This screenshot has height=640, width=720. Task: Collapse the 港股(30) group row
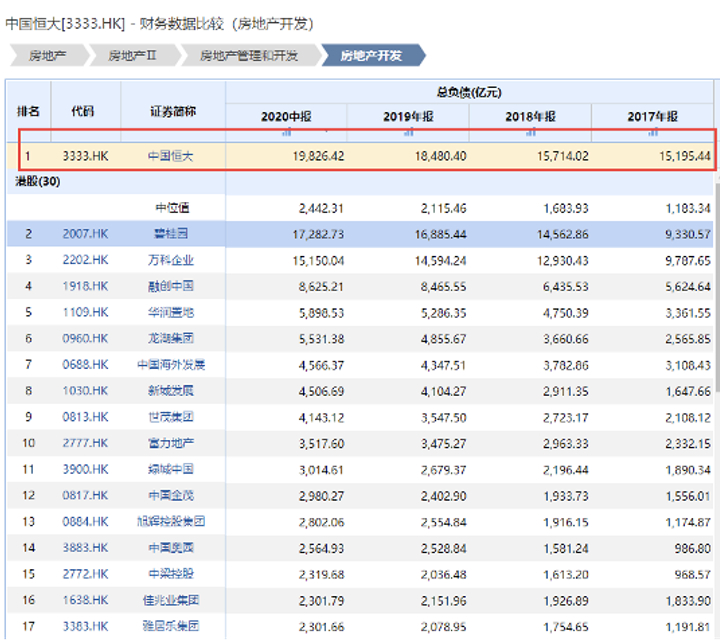coord(38,181)
